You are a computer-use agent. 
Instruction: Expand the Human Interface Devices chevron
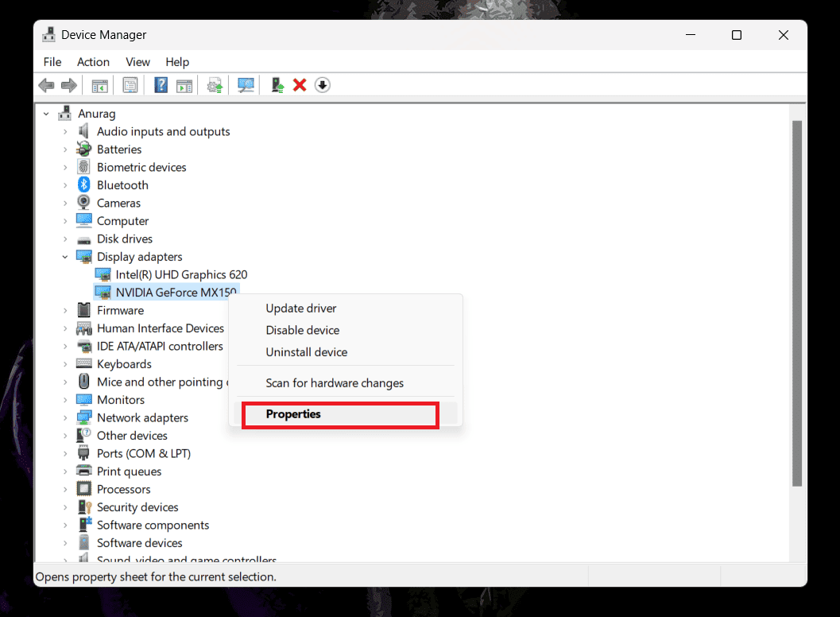pos(65,328)
